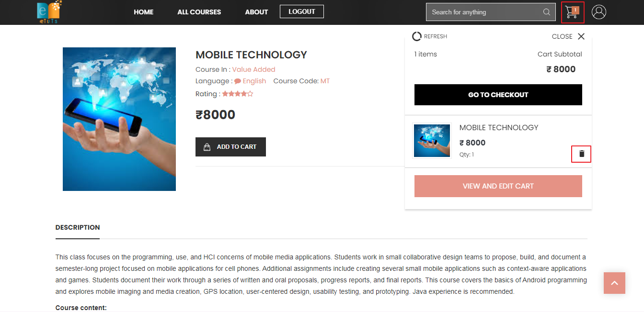Close the cart panel with the X
The height and width of the screenshot is (312, 644).
(x=581, y=36)
